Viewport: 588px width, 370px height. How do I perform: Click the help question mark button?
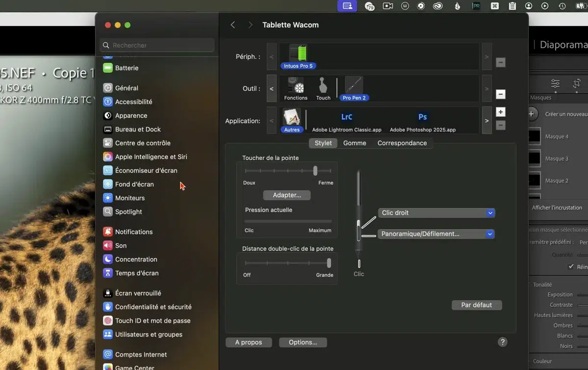503,342
